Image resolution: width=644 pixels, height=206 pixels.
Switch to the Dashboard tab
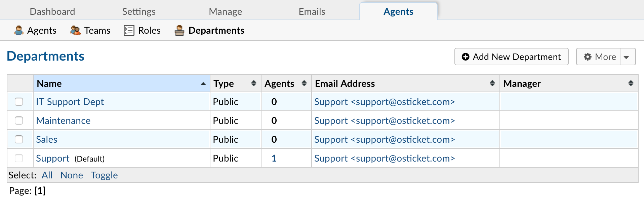pyautogui.click(x=52, y=12)
